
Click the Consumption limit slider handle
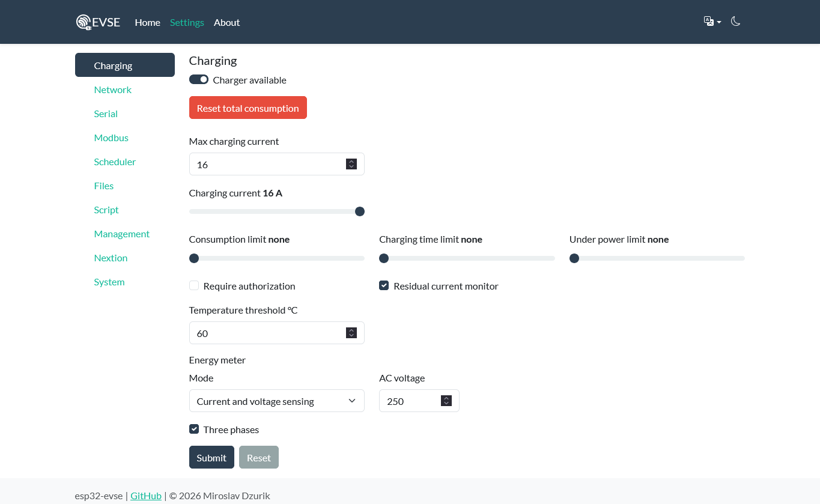[x=194, y=258]
